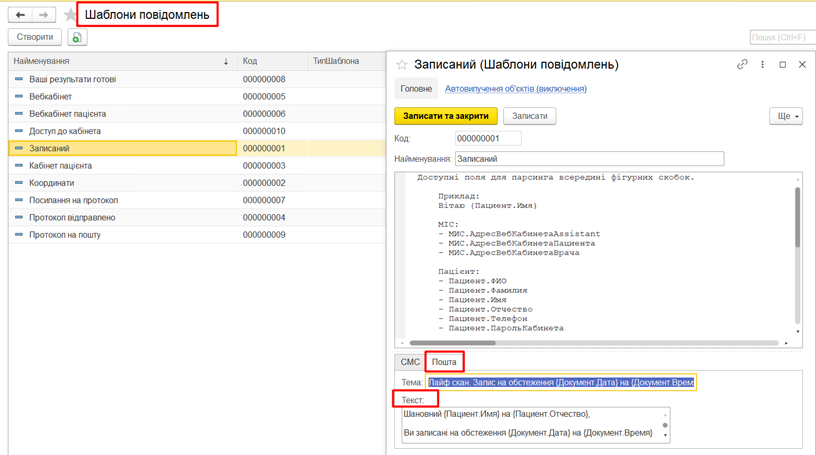The image size is (816, 455).
Task: Open the Ще dropdown menu
Action: (785, 116)
